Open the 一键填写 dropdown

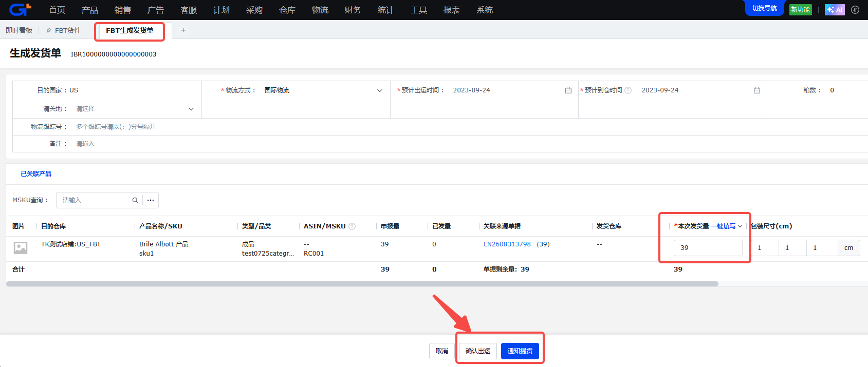(x=727, y=226)
